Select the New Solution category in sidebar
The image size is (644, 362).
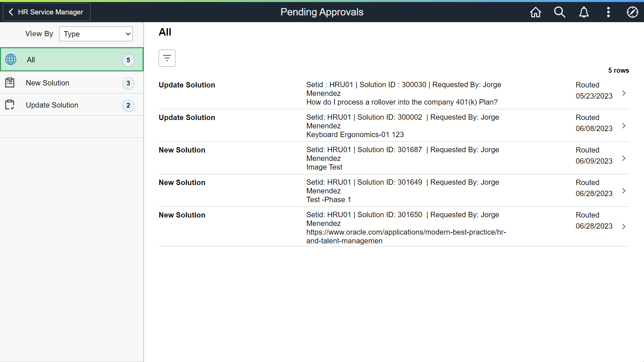[48, 83]
